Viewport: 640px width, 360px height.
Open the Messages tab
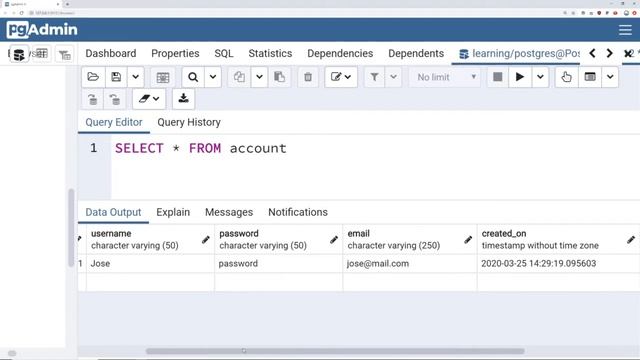(229, 212)
